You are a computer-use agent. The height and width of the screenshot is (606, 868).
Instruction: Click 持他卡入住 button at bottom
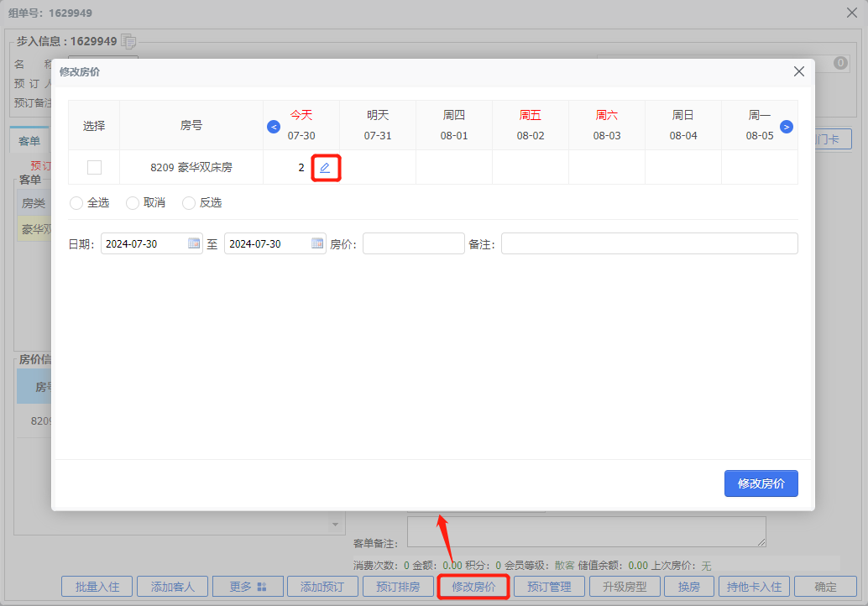(x=754, y=587)
